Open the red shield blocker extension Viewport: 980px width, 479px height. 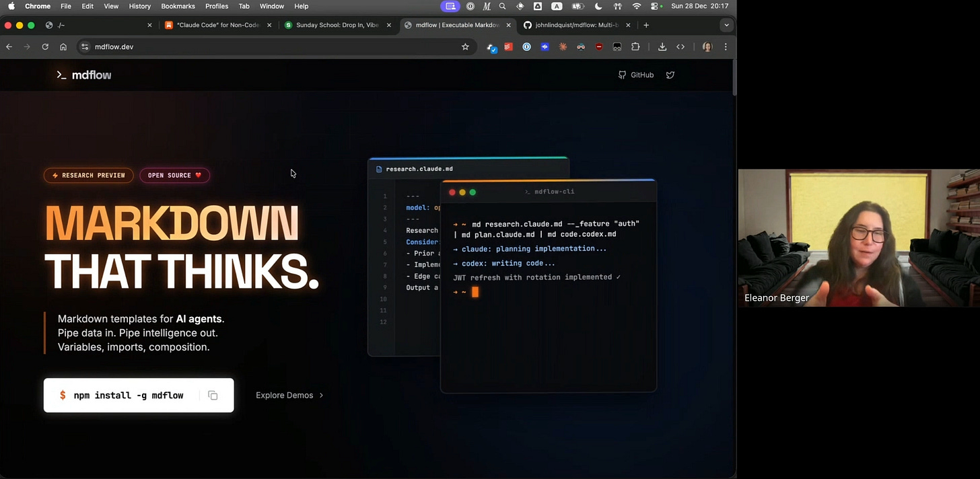(599, 47)
